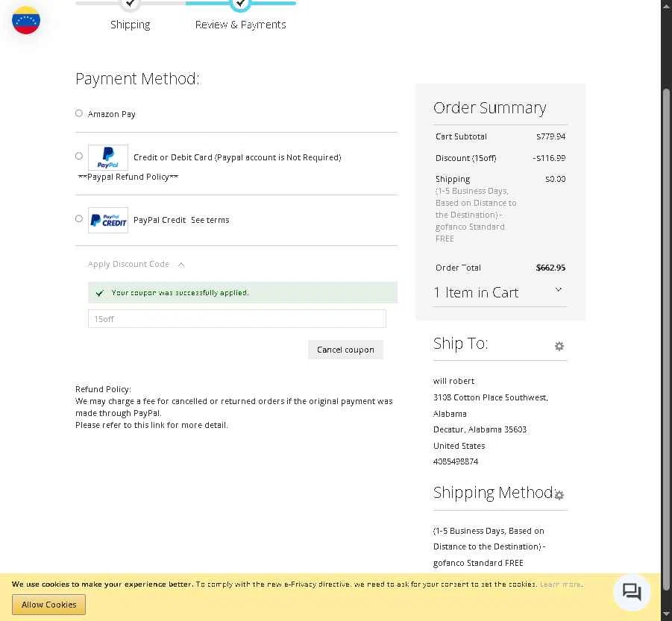Select the Amazon Pay radio button
Image resolution: width=672 pixels, height=621 pixels.
[79, 113]
